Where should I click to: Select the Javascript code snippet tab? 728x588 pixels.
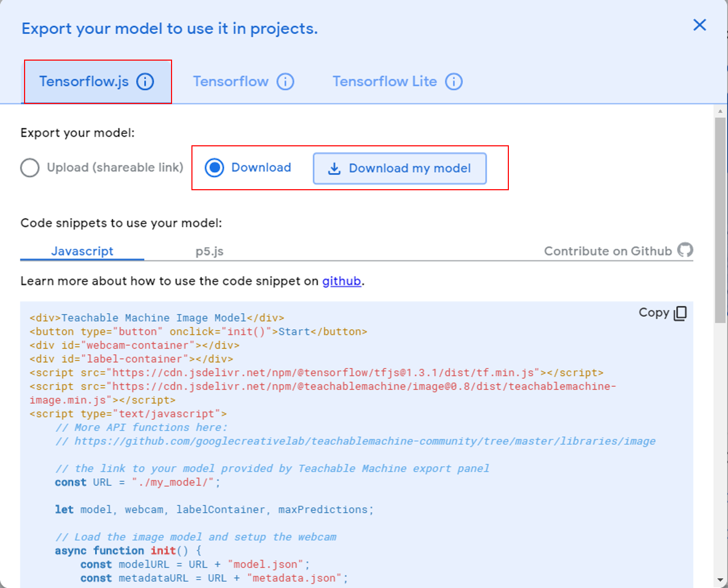[82, 251]
